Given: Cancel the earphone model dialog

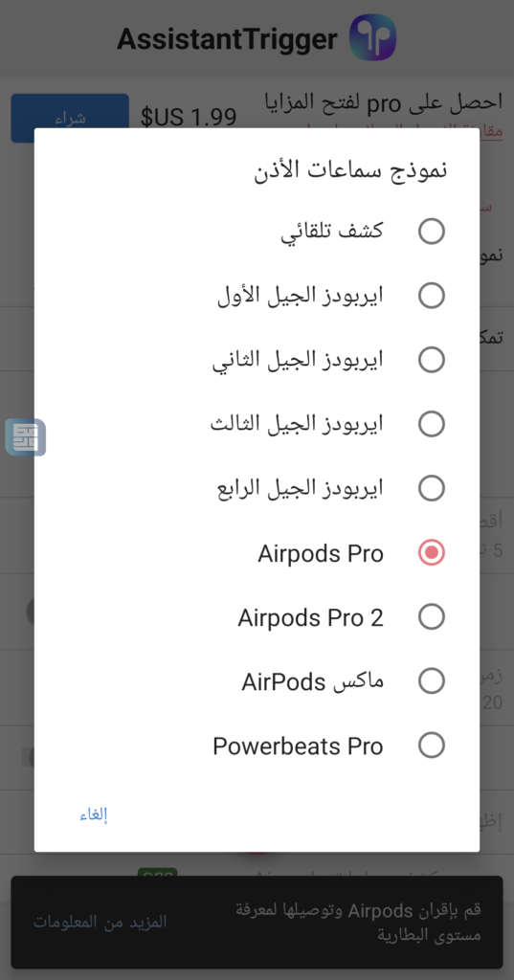Looking at the screenshot, I should pyautogui.click(x=94, y=815).
